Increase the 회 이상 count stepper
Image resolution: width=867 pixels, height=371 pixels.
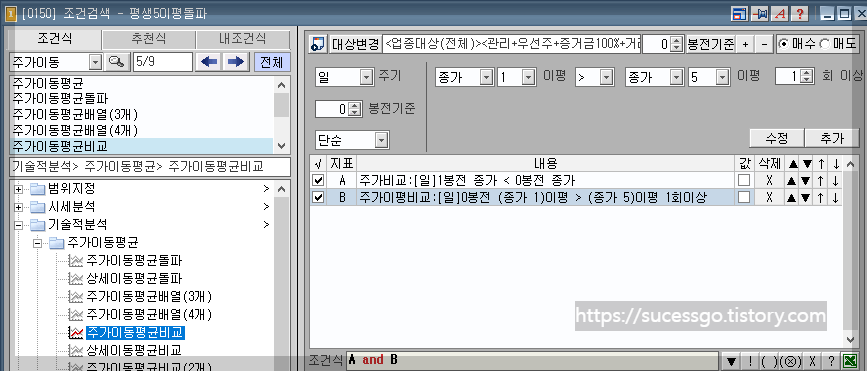[807, 74]
